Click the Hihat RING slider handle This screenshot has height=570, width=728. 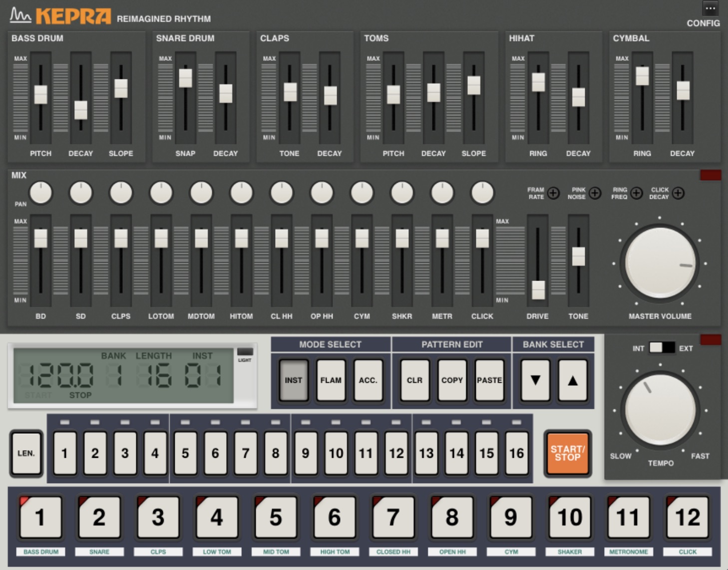538,82
